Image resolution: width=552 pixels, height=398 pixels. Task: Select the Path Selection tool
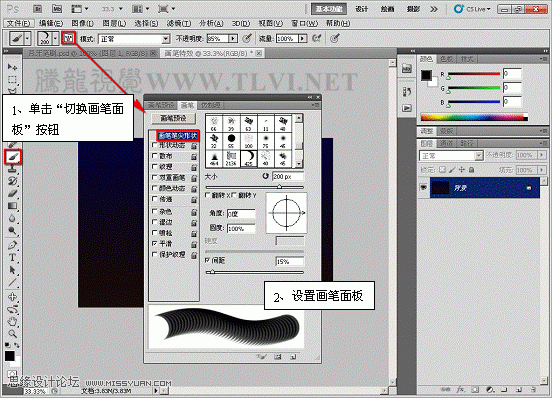tap(12, 270)
